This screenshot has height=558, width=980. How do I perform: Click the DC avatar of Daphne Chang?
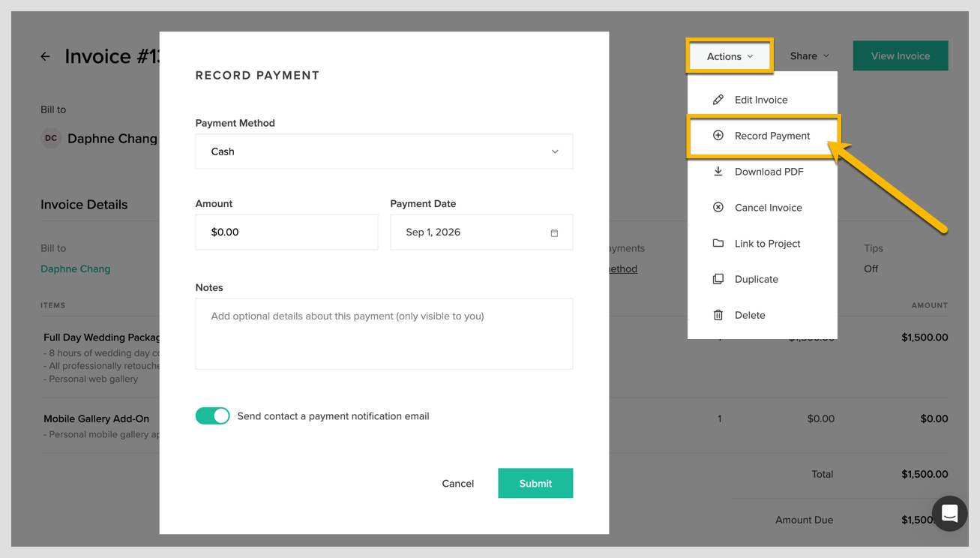[x=51, y=139]
